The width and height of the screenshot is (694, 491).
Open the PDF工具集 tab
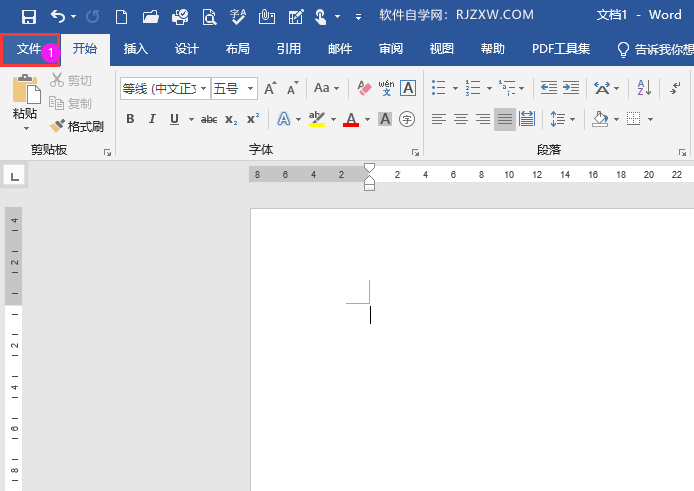click(x=561, y=49)
